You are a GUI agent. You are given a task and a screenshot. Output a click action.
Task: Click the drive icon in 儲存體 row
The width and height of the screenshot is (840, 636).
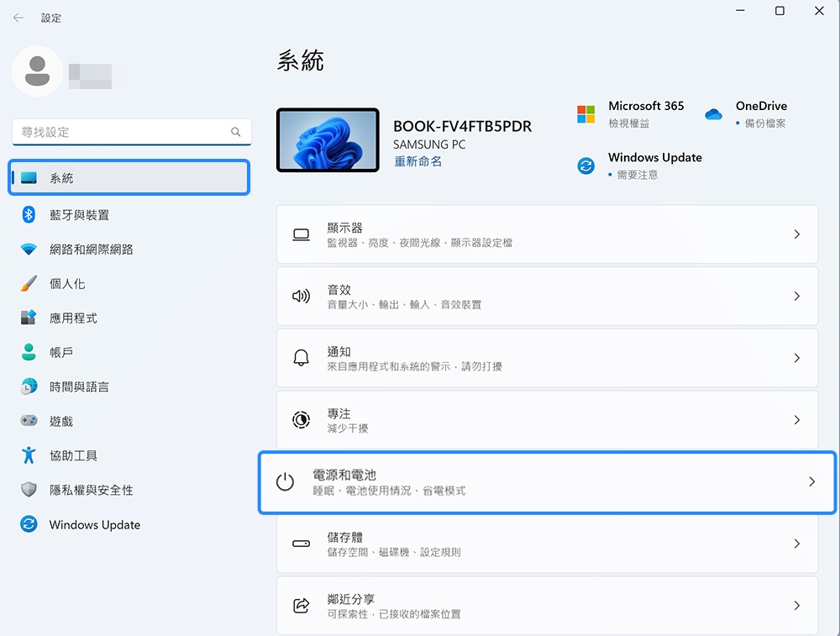(x=301, y=544)
